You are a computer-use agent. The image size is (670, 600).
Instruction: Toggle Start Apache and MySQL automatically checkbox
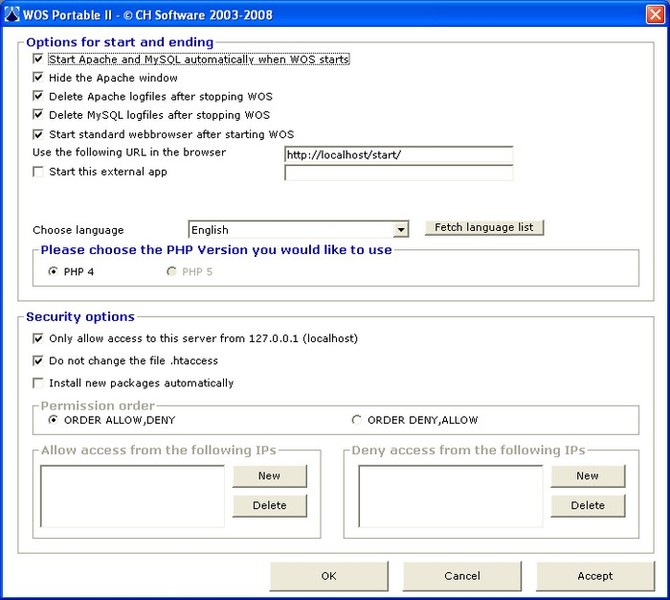click(x=39, y=60)
